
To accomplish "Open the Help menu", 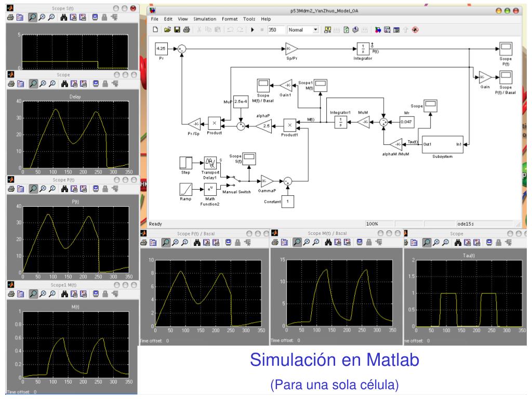I will click(x=265, y=19).
